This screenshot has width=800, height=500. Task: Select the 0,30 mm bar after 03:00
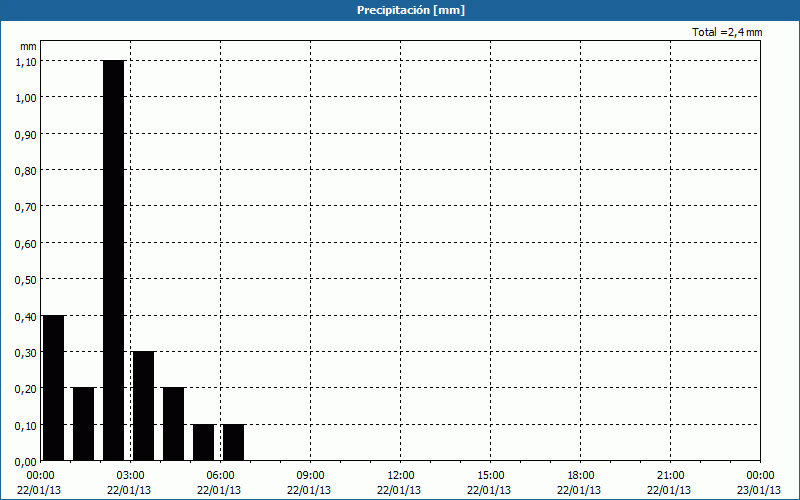143,406
